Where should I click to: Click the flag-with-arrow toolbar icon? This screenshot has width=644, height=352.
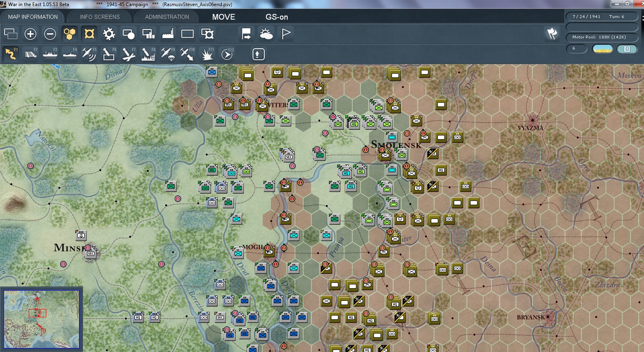tap(246, 34)
